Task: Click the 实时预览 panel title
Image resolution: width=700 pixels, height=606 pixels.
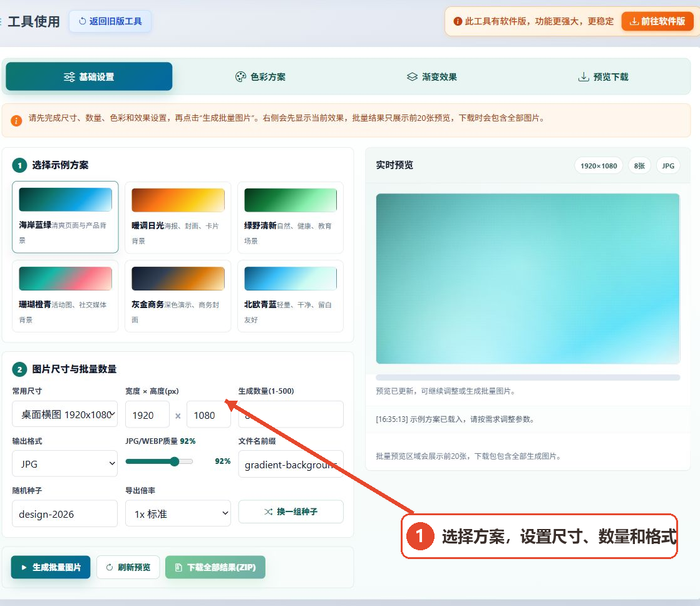Action: [394, 165]
